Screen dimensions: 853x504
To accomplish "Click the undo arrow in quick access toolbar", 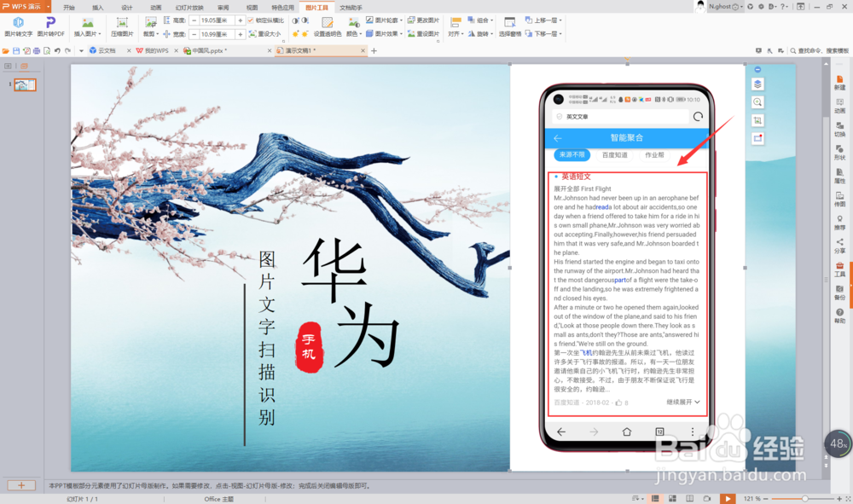I will tap(57, 50).
